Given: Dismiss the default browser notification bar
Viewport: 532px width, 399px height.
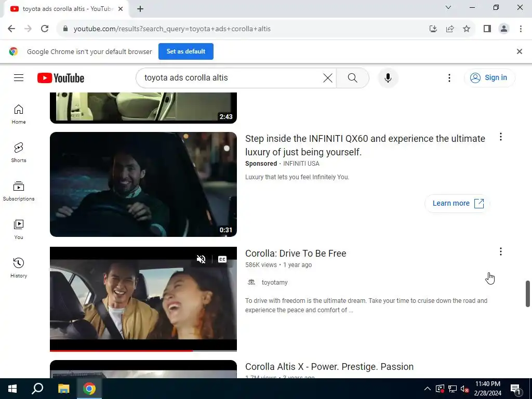Looking at the screenshot, I should point(519,51).
